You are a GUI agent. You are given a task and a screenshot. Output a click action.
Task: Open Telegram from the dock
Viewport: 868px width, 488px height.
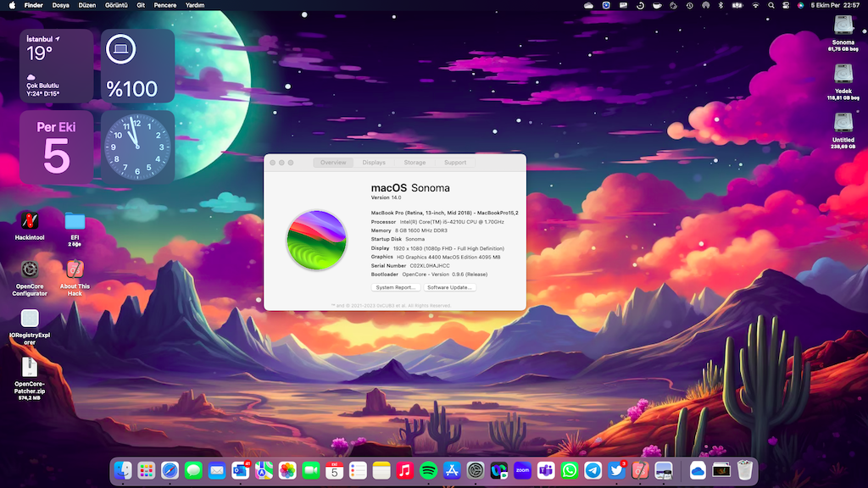[593, 470]
